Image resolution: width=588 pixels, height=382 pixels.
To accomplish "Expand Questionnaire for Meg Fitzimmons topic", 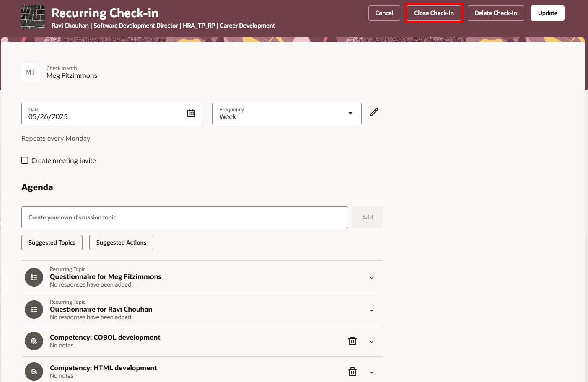I will (372, 278).
